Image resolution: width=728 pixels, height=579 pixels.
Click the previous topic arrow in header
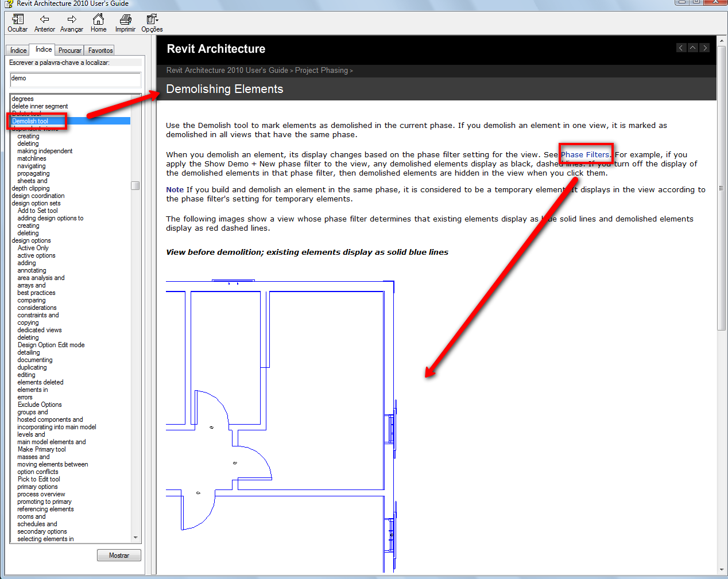point(681,48)
